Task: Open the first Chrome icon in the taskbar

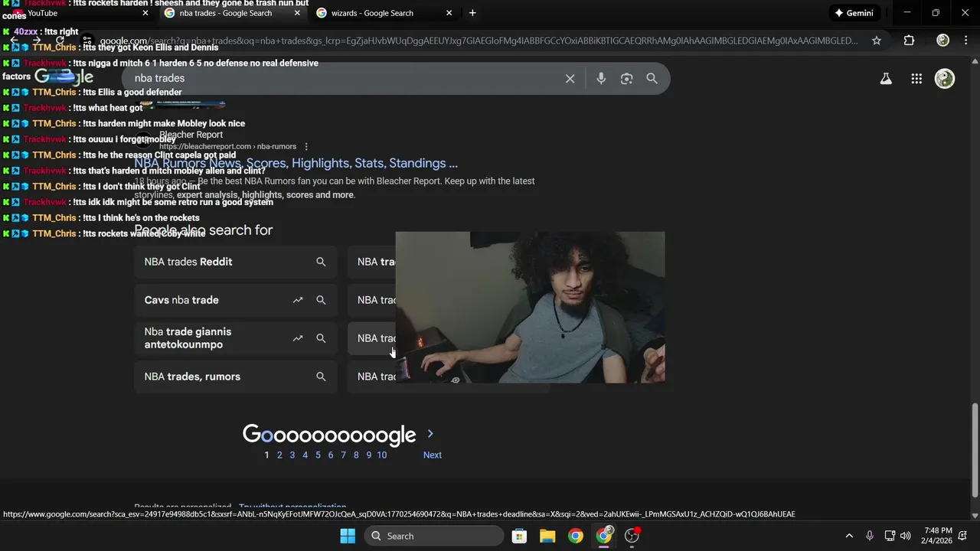Action: pos(576,536)
